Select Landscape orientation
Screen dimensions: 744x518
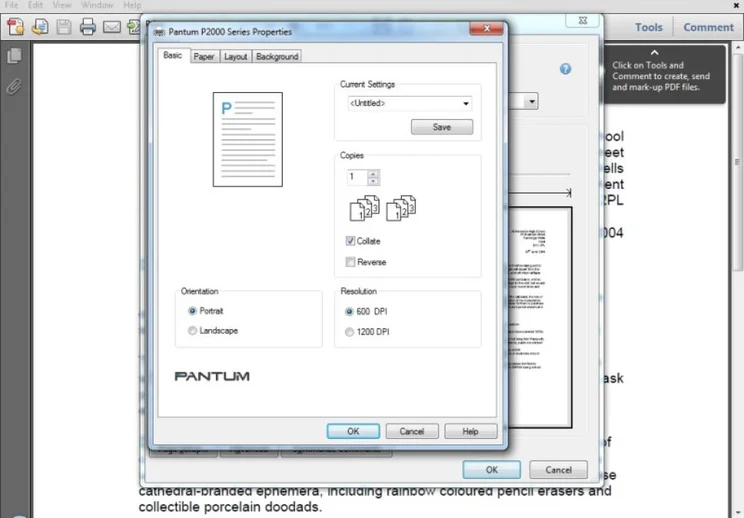(193, 331)
